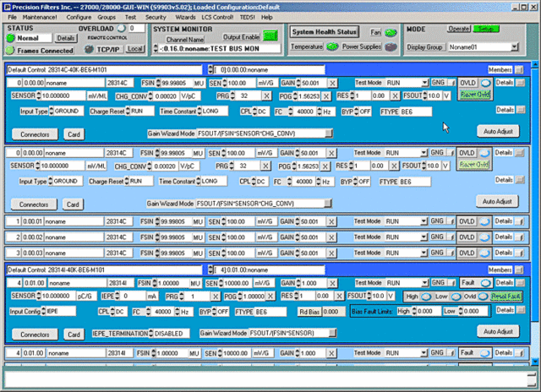Open Test Mode dropdown in channel 1 row
This screenshot has width=541, height=392.
[424, 221]
